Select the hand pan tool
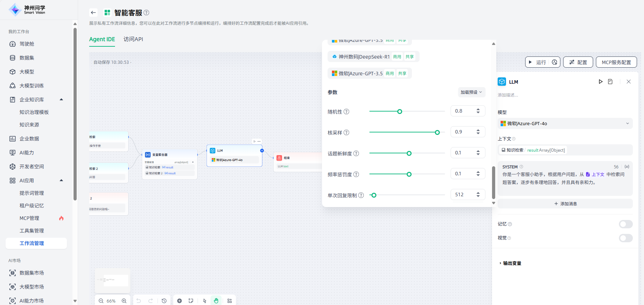Viewport: 644px width, 305px height. tap(216, 301)
